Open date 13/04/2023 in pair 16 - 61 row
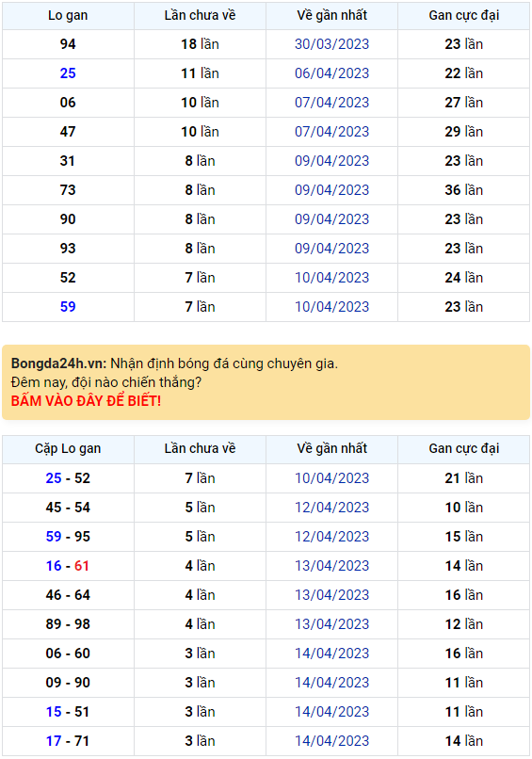532x759 pixels. 332,566
